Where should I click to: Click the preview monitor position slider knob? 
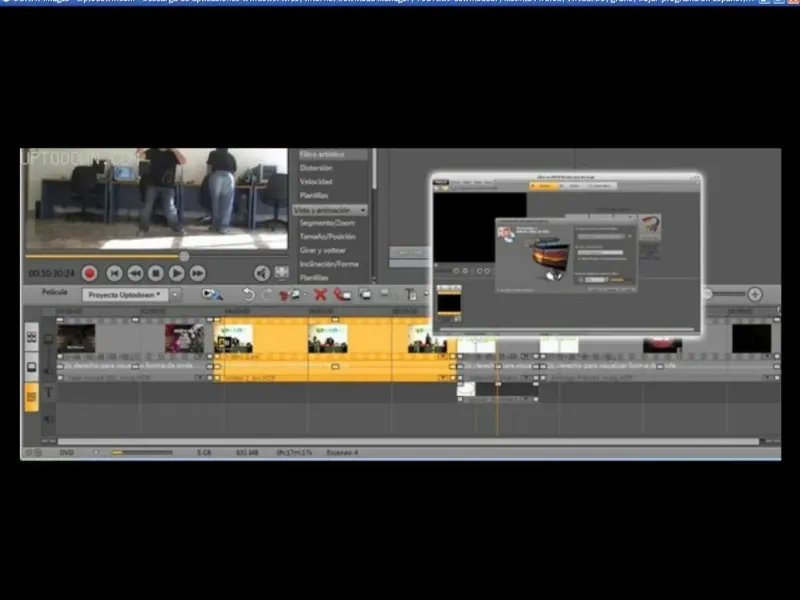(x=184, y=256)
